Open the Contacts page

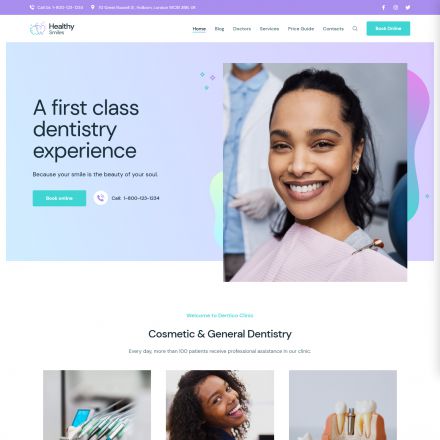333,29
